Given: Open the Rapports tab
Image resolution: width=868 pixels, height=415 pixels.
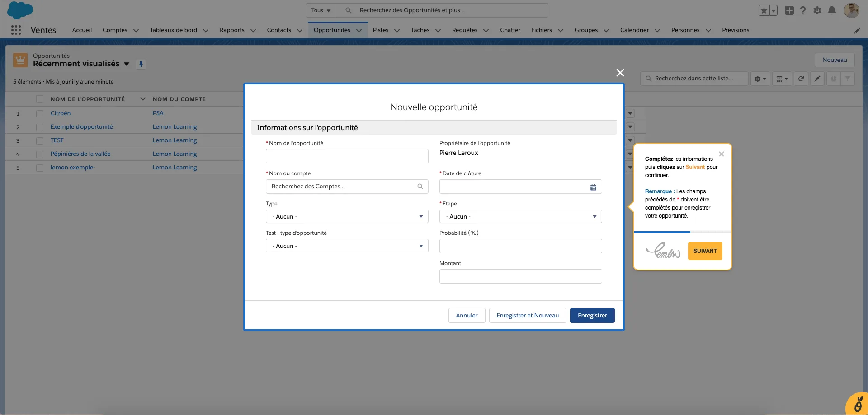Looking at the screenshot, I should pyautogui.click(x=232, y=30).
